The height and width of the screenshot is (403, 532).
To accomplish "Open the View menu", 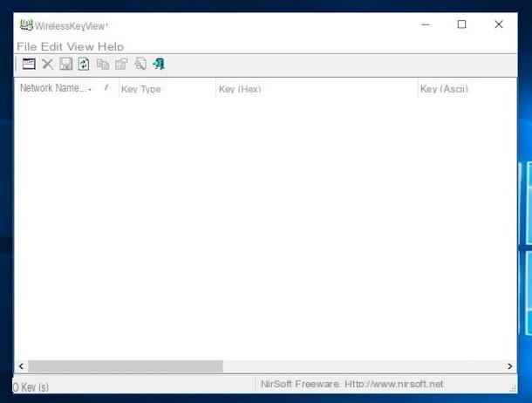I will click(x=80, y=46).
